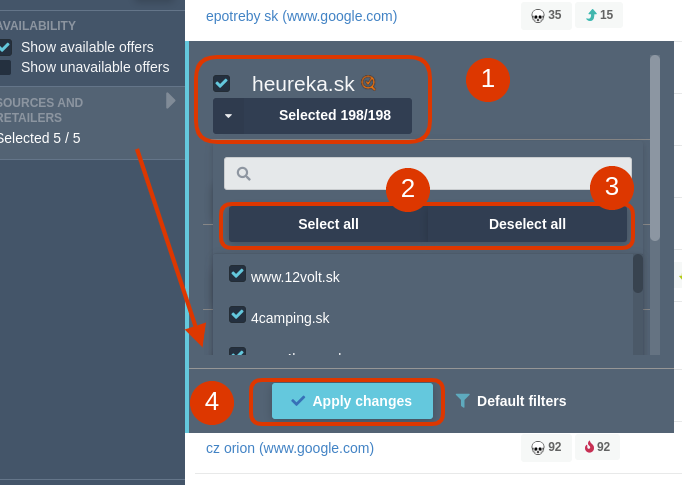Click the retailer search input field

428,174
